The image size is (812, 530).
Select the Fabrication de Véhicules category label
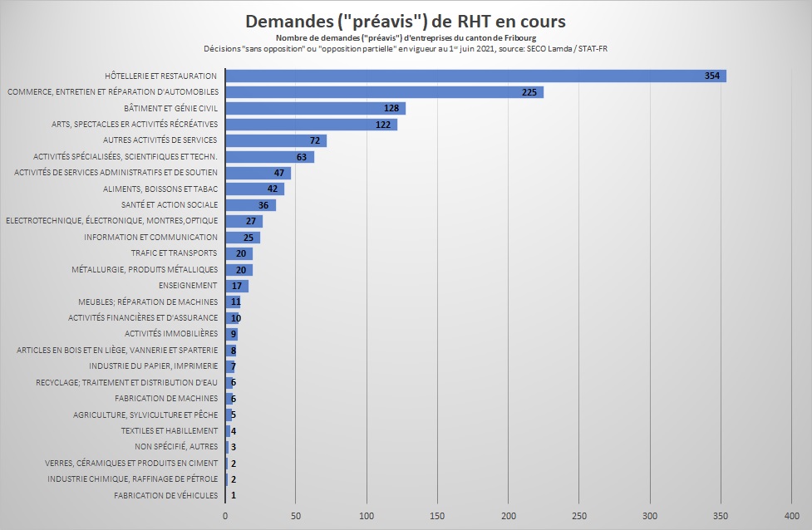165,496
